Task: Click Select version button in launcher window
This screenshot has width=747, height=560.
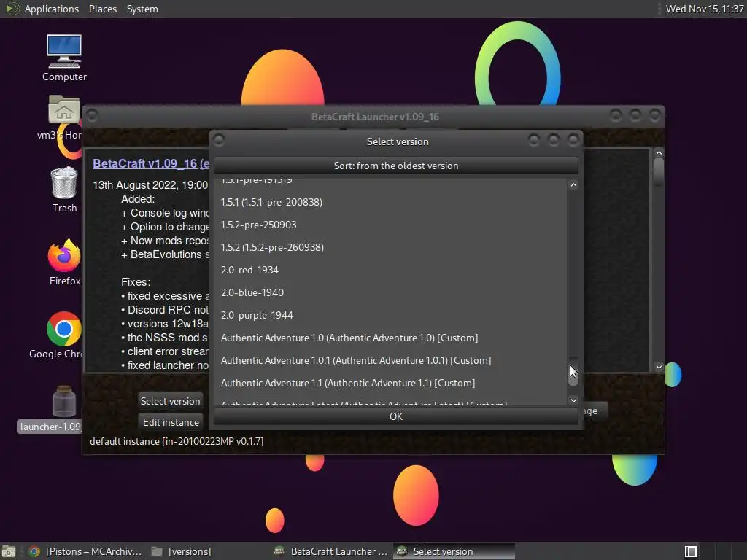Action: coord(170,401)
